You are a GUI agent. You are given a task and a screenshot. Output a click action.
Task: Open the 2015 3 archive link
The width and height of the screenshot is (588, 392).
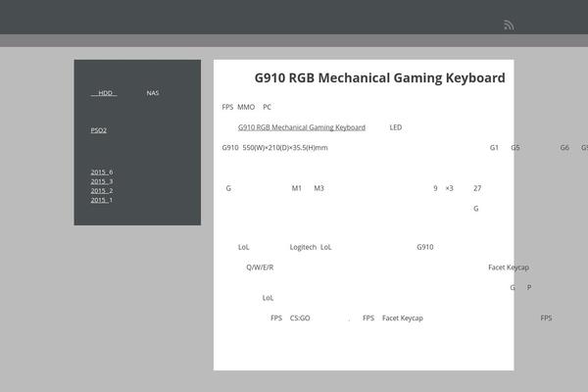click(x=102, y=181)
